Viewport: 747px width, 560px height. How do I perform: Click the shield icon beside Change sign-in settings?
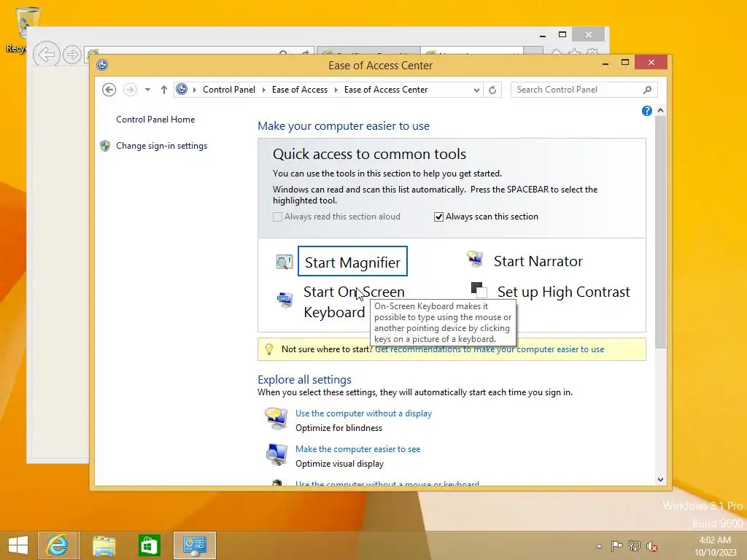point(105,146)
